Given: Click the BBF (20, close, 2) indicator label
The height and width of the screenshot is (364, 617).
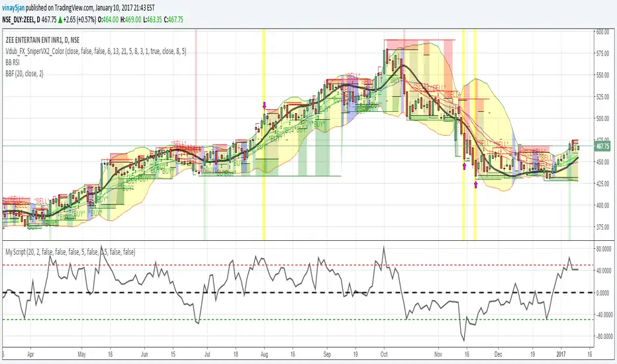Looking at the screenshot, I should point(24,73).
